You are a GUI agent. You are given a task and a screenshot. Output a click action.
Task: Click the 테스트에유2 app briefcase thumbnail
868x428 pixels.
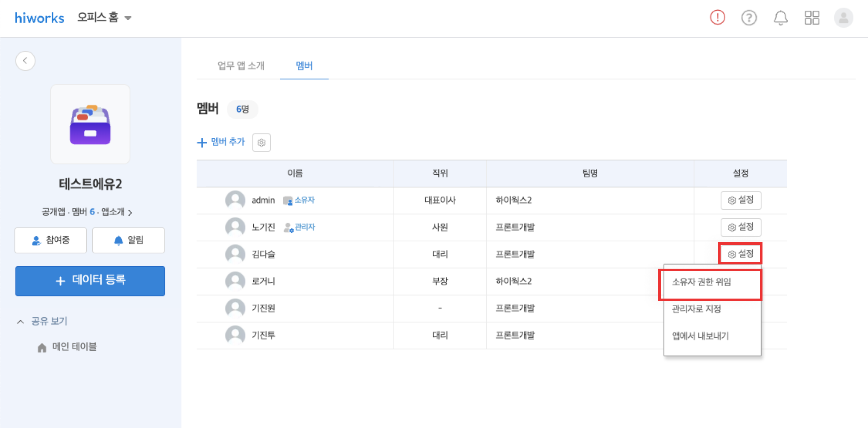(90, 124)
